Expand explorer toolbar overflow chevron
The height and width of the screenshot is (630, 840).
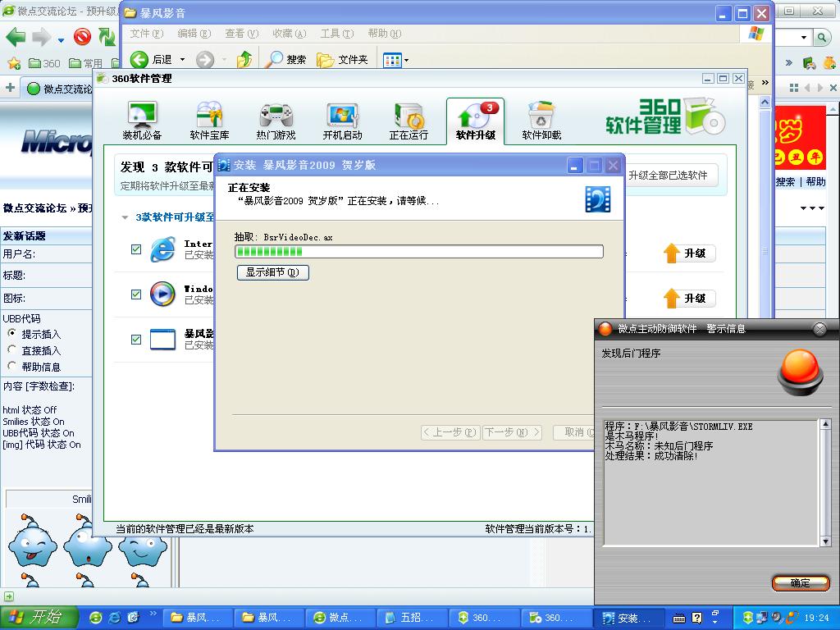click(765, 83)
